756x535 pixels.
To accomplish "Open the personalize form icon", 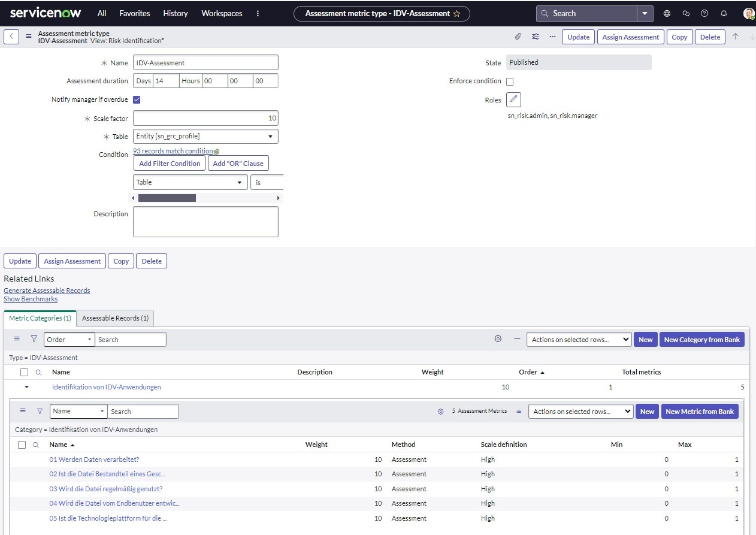I will click(535, 37).
